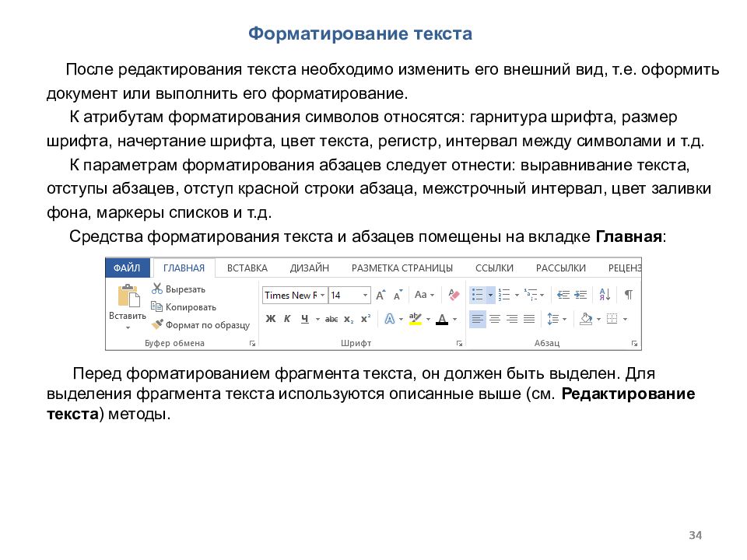Screen dimensions: 747x560
Task: Click the Aa change case icon
Action: 421,295
